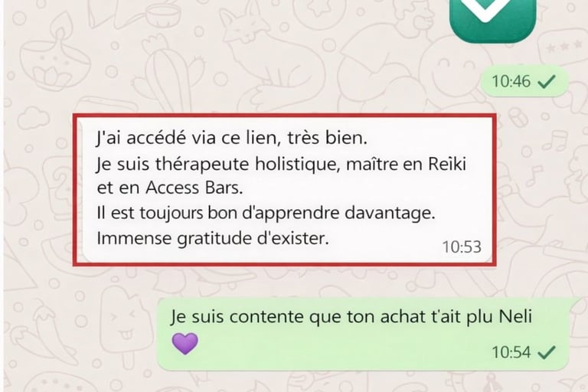Click the line "J'ai accédé via ce lien"
The width and height of the screenshot is (588, 392).
[x=231, y=138]
